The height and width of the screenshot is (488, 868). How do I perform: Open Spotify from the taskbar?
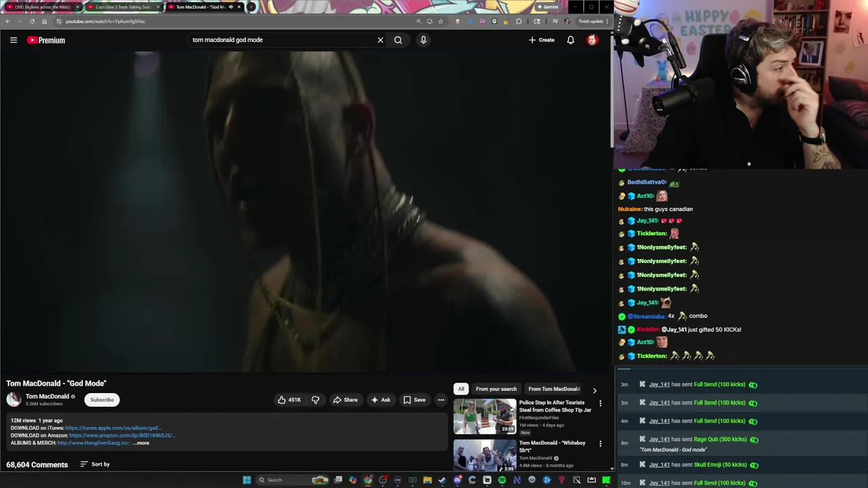pyautogui.click(x=502, y=480)
